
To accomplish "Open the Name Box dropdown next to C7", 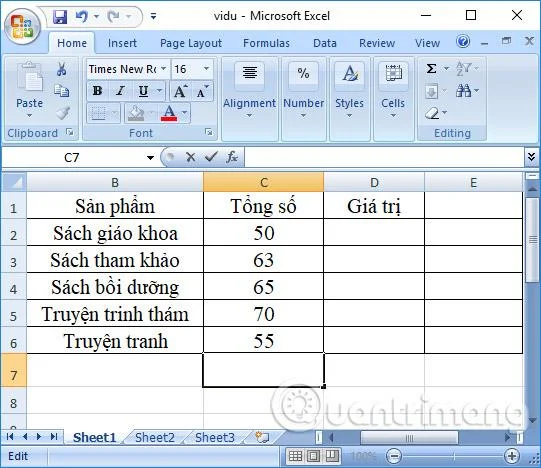I will 150,158.
